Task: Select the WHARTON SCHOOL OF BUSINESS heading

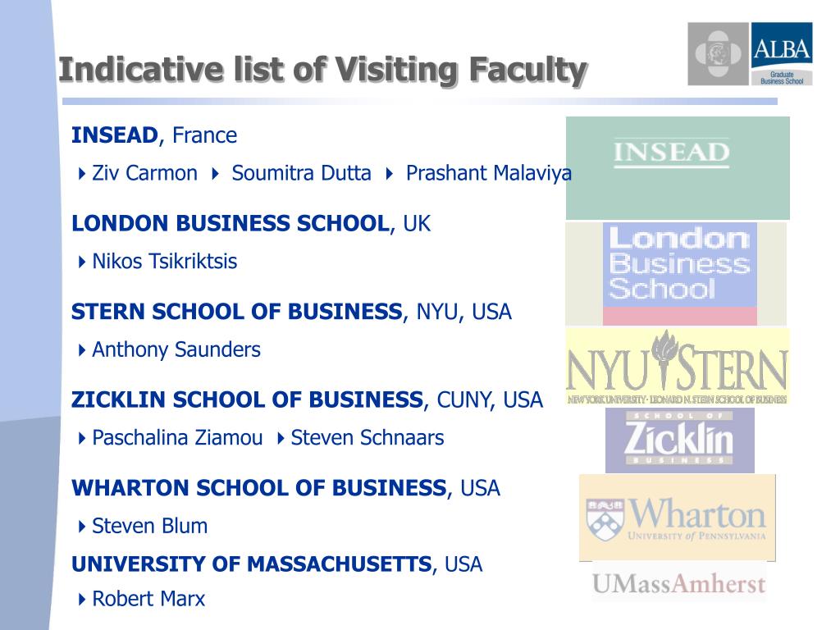Action: tap(258, 488)
